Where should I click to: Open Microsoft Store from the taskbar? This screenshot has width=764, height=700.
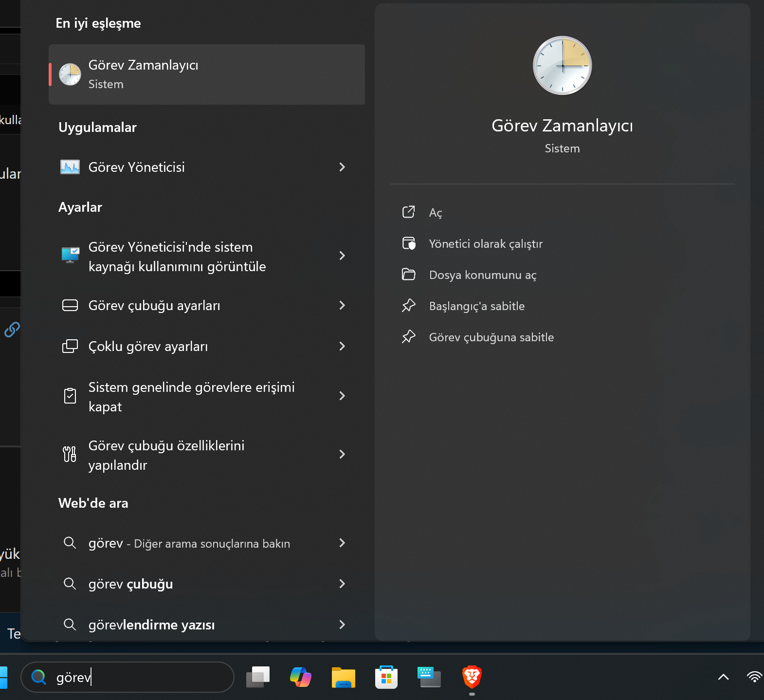[x=386, y=677]
